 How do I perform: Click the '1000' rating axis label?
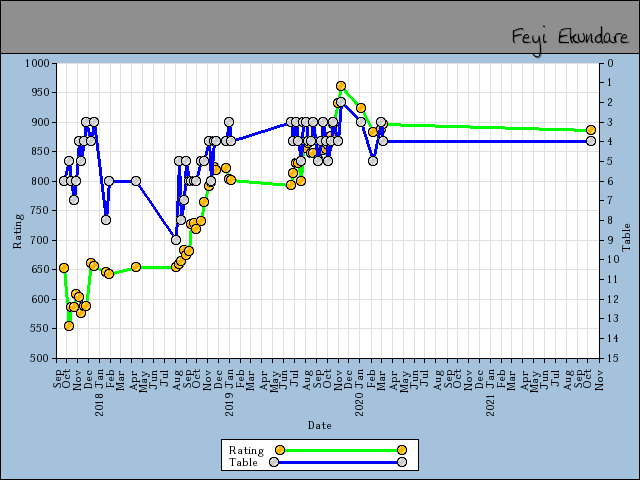pos(37,63)
